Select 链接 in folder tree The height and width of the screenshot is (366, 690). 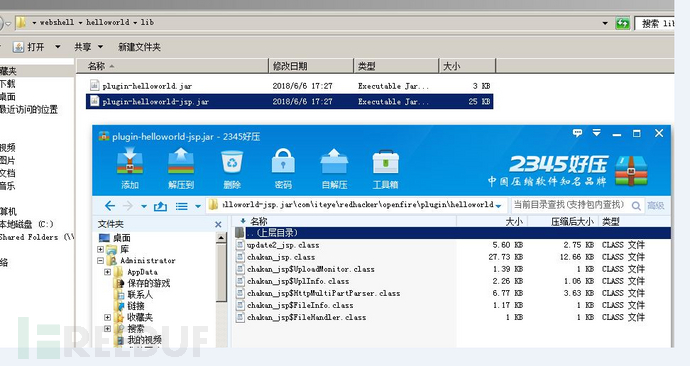point(136,306)
